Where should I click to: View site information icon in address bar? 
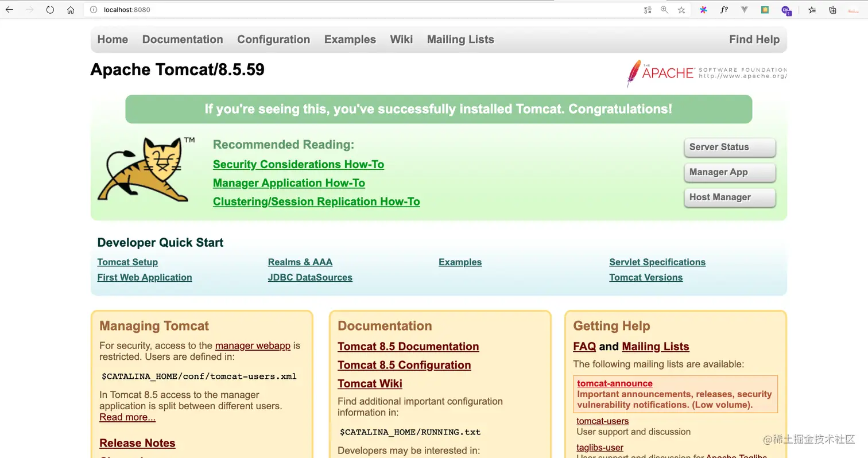point(94,10)
